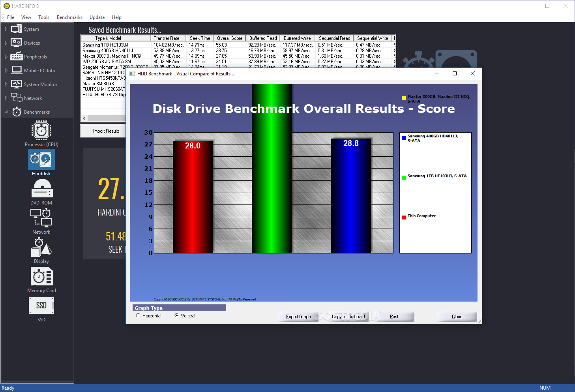The width and height of the screenshot is (575, 392).
Task: Open the Mobile PC Info laptop icon
Action: [17, 70]
